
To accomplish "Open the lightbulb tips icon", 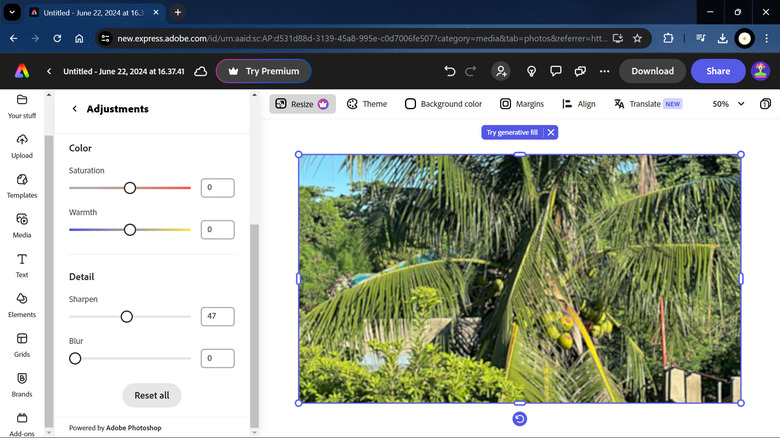I will pos(531,71).
